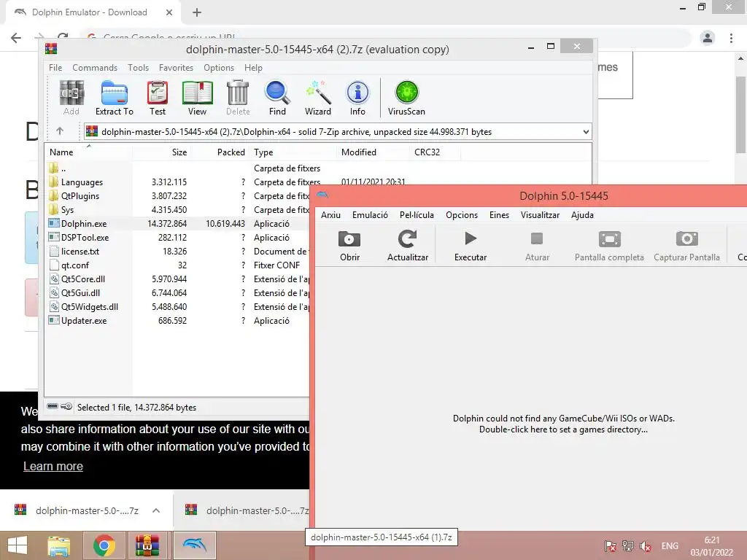Open download options chevron for first file
Screen dimensions: 747x560
(156, 510)
